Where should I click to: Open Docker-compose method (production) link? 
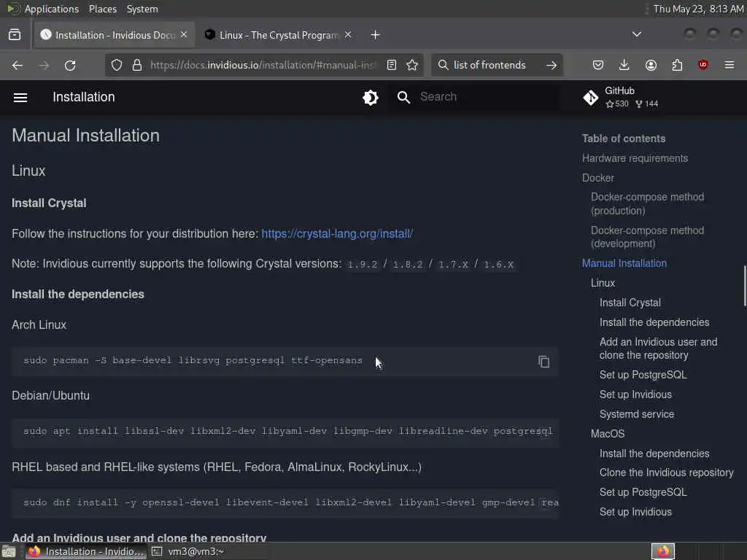[648, 204]
